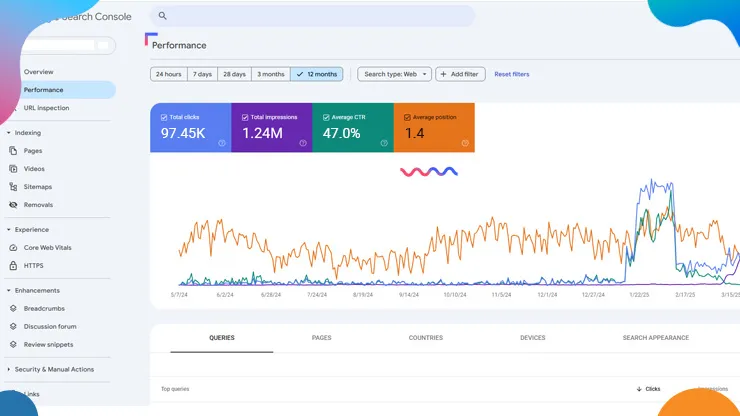Click the Add filter button
The image size is (740, 416).
tap(460, 74)
